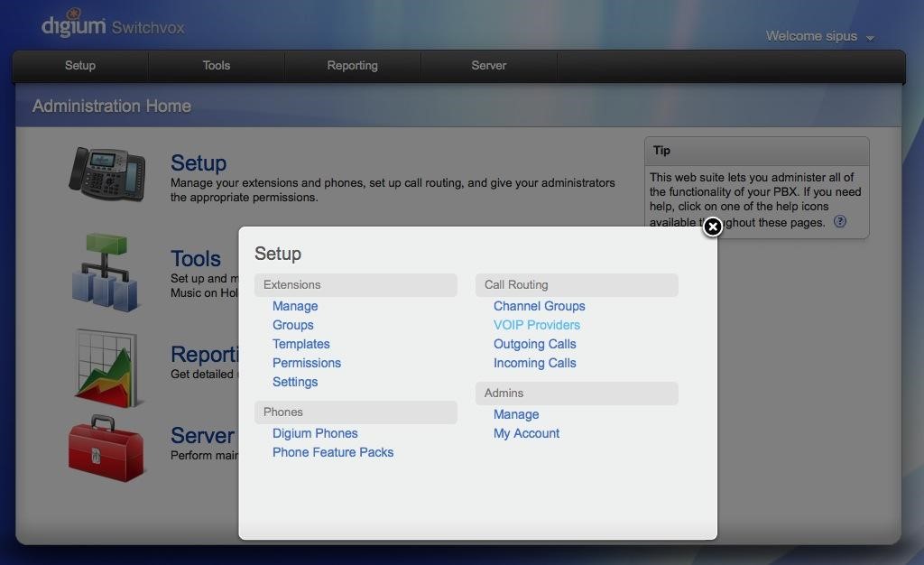
Task: Open the Setup menu in navigation bar
Action: [80, 65]
